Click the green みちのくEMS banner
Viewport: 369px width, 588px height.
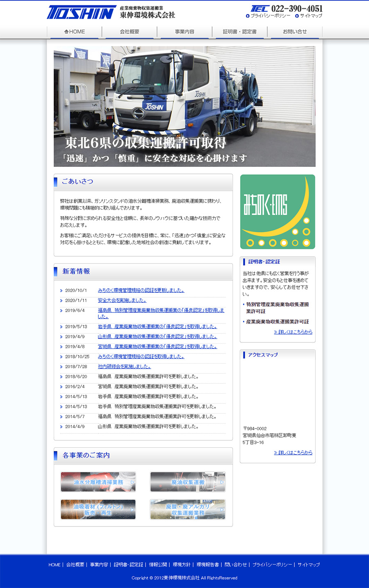[278, 212]
